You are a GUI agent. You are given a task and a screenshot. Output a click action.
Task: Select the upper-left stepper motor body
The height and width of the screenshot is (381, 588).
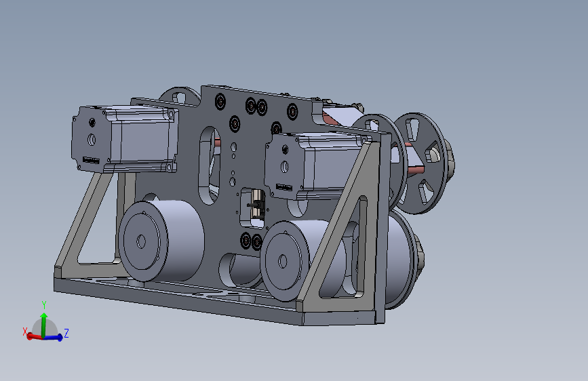tap(123, 139)
